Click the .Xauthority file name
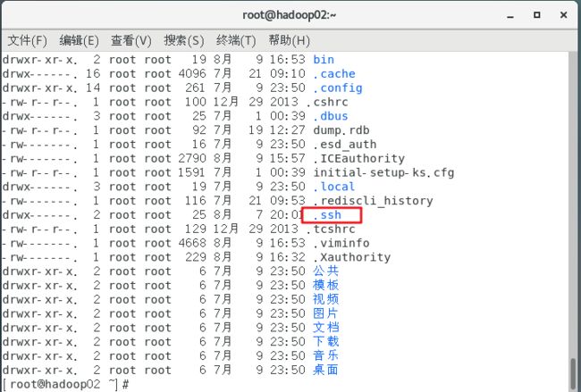 [351, 257]
